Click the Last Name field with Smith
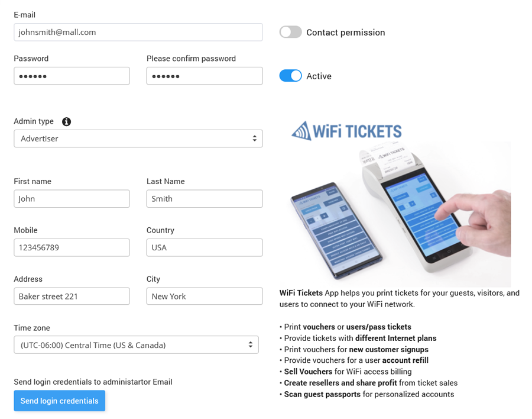The image size is (532, 419). [205, 199]
